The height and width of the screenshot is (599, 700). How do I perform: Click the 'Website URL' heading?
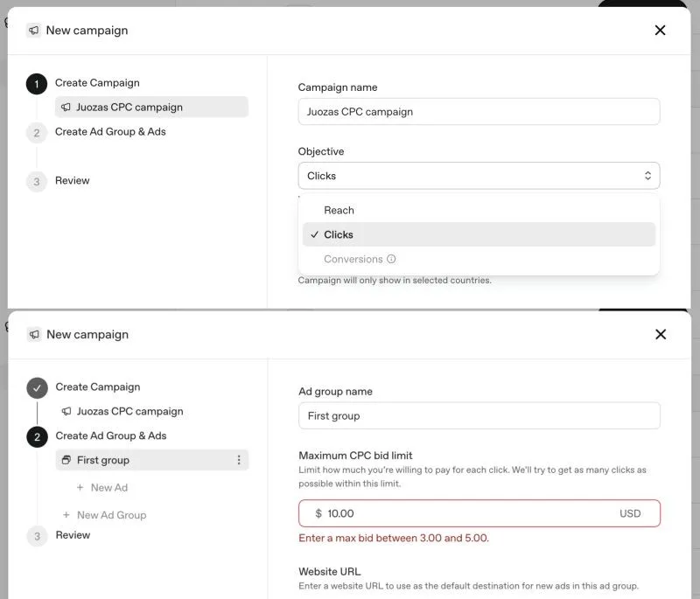click(x=330, y=571)
